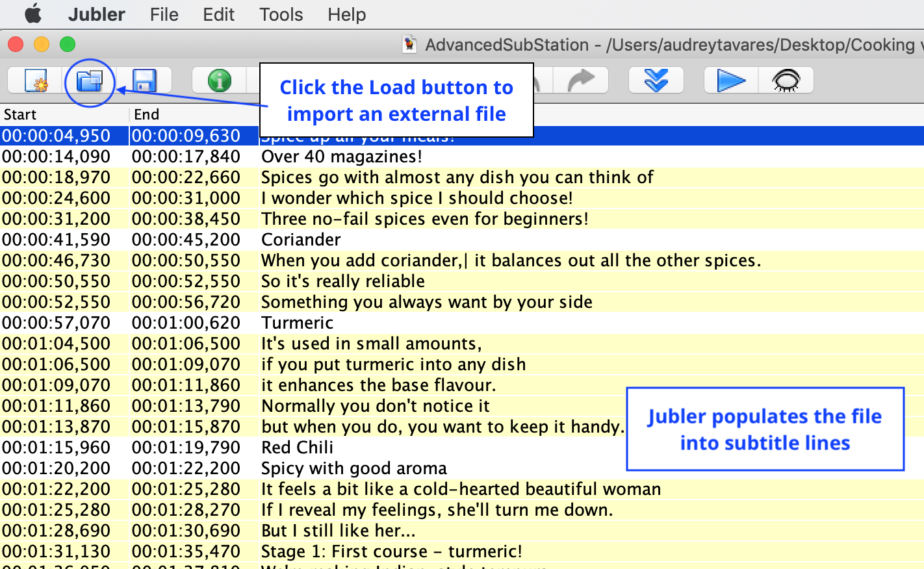Click start time 00:01:15,960
The image size is (924, 569).
(x=57, y=448)
